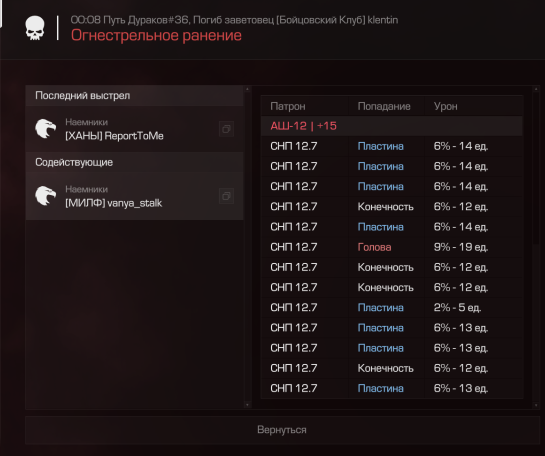545x456 pixels.
Task: Click the damage table scroll up arrow
Action: pos(536,89)
